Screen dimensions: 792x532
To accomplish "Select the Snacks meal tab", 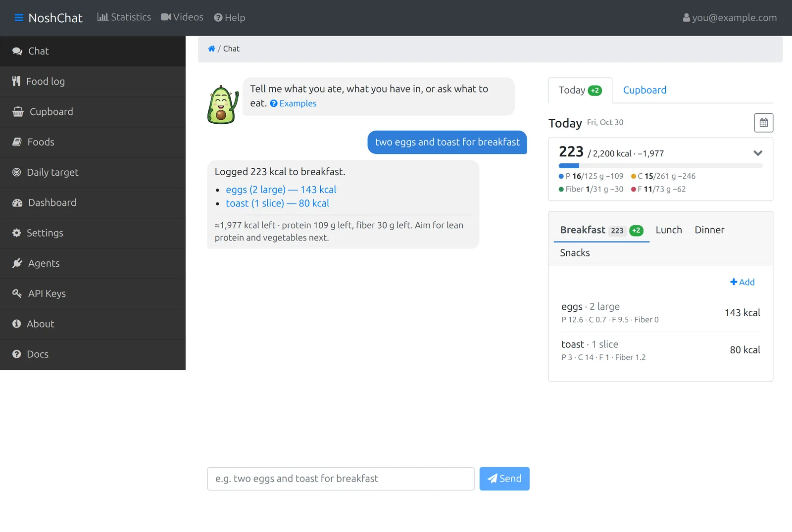I will pos(575,253).
